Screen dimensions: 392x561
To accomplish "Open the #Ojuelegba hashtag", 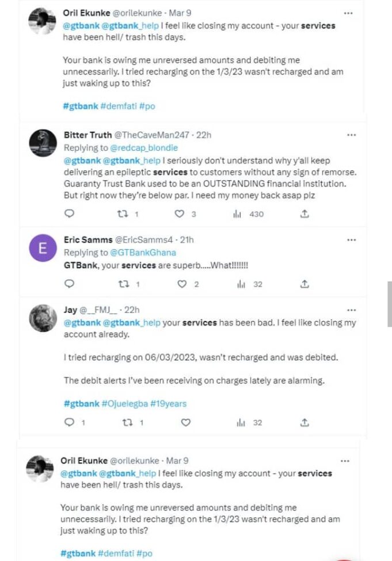I will (x=125, y=404).
